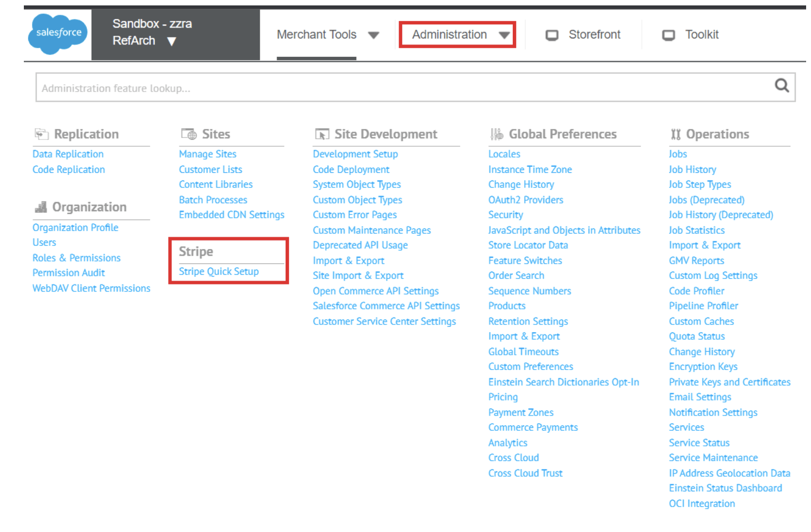Open Salesforce Commerce API Settings
The image size is (811, 532).
coord(386,306)
